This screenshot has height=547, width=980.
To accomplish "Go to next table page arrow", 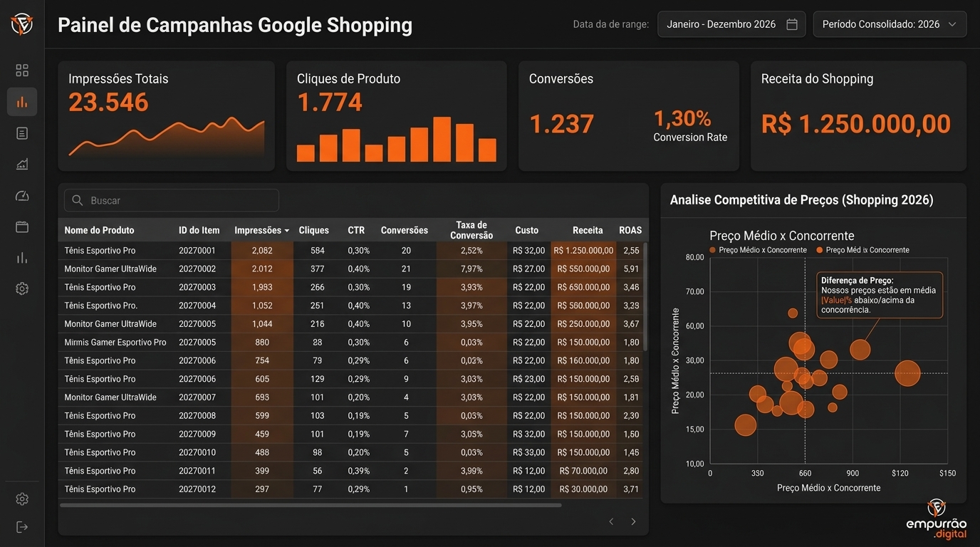I will click(x=633, y=521).
